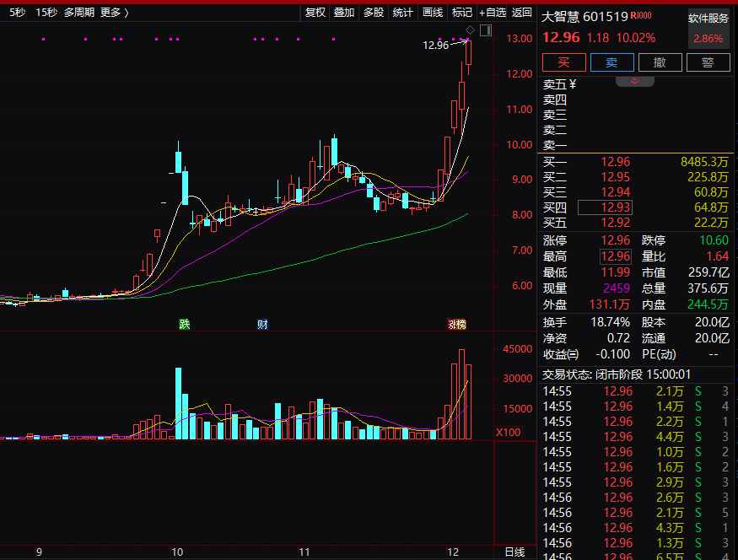Select the 多周期 view

[79, 12]
